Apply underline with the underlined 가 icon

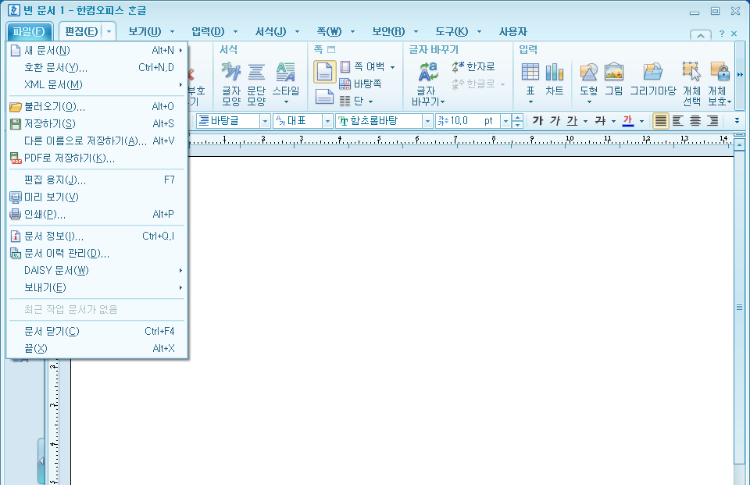coord(572,121)
